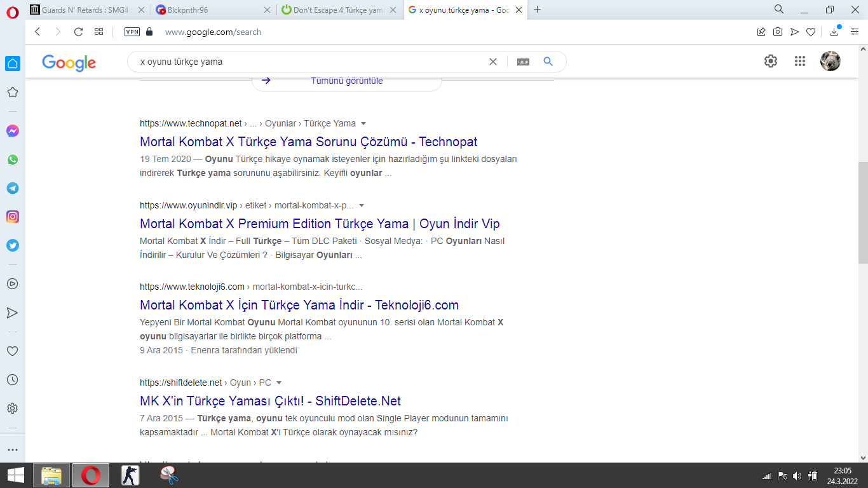Click the blue home icon in the sidebar
The height and width of the screenshot is (488, 868).
(13, 64)
